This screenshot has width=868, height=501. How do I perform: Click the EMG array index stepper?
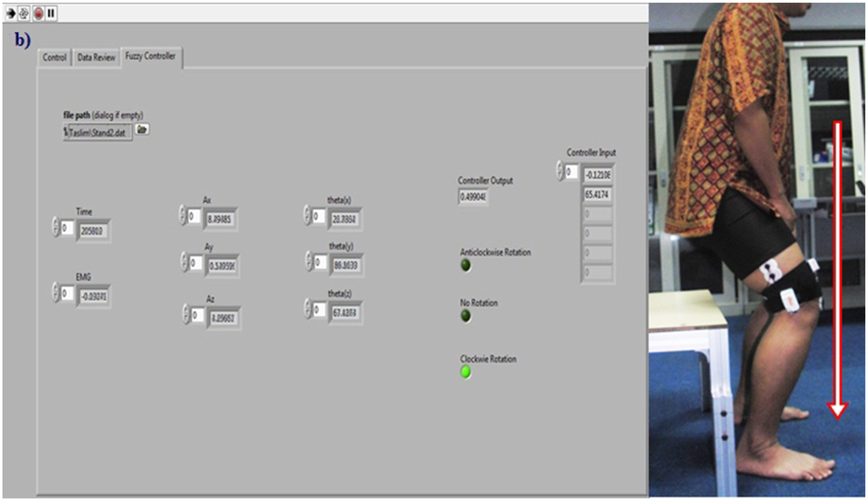point(56,292)
